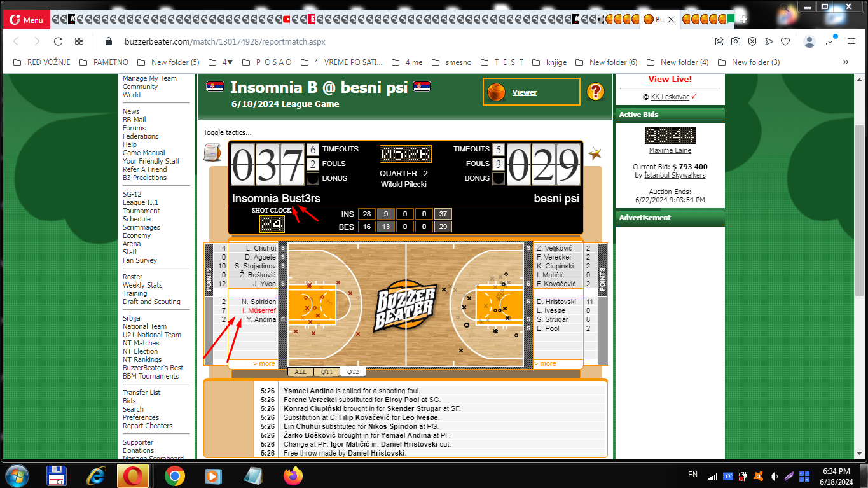Image resolution: width=868 pixels, height=488 pixels.
Task: Open New folder (5) bookmarks
Action: (168, 62)
